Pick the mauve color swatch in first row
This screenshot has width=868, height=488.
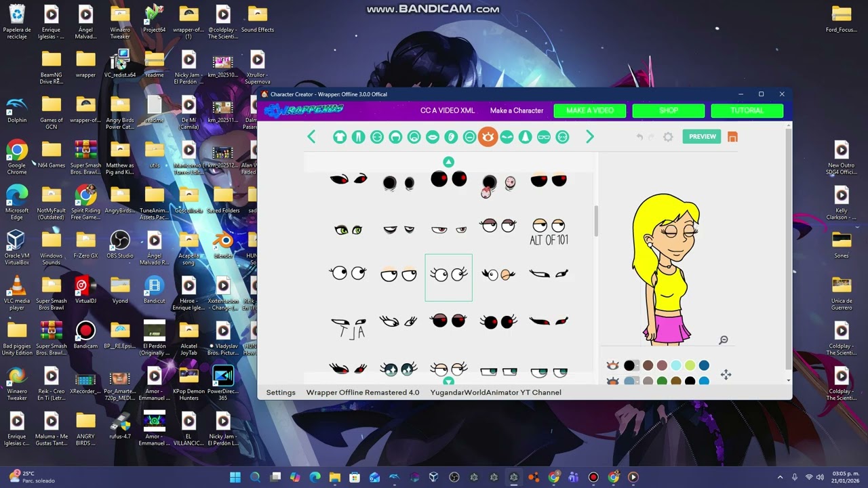662,366
